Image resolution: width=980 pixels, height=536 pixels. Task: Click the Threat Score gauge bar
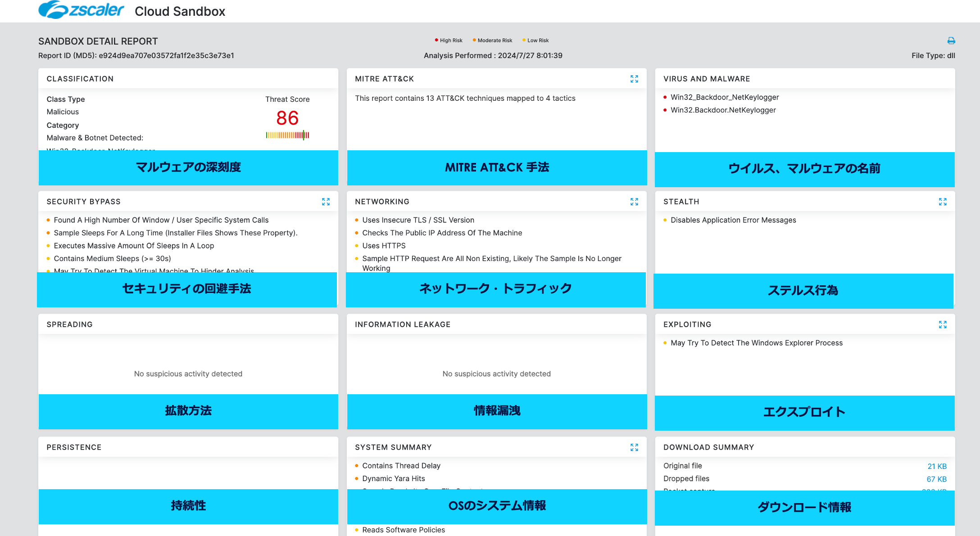pyautogui.click(x=287, y=134)
